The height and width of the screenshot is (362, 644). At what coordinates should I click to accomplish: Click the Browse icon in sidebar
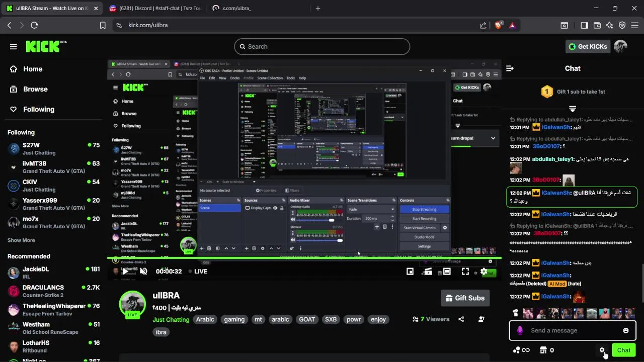tap(14, 89)
